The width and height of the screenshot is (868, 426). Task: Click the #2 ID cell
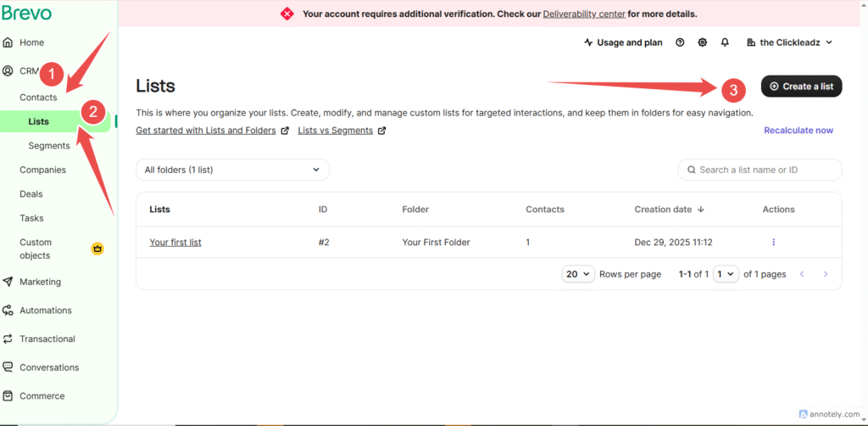point(324,243)
